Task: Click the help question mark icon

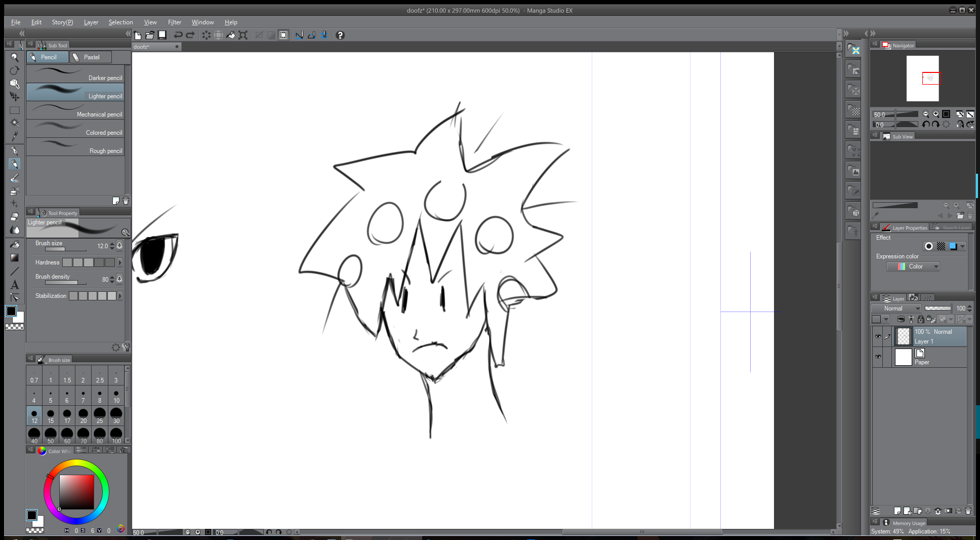Action: point(340,35)
